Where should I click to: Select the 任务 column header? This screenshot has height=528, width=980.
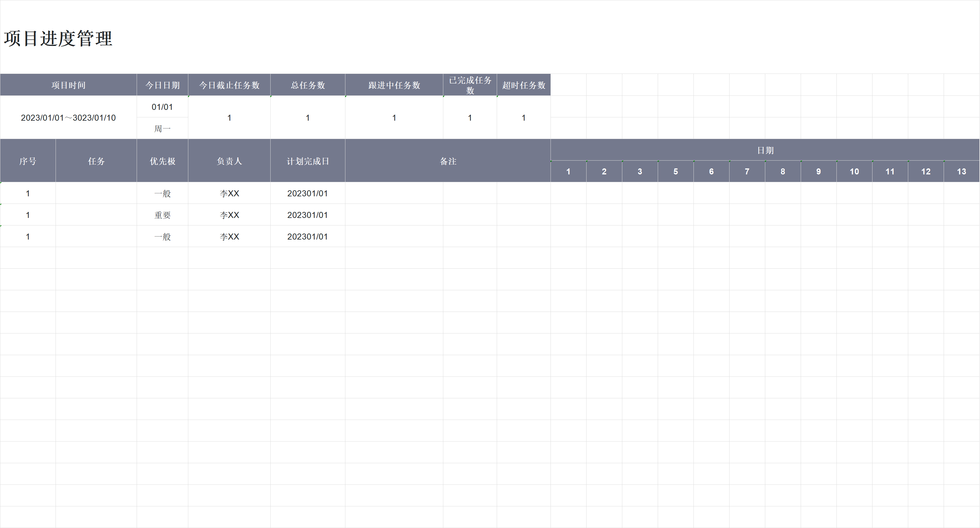coord(96,161)
